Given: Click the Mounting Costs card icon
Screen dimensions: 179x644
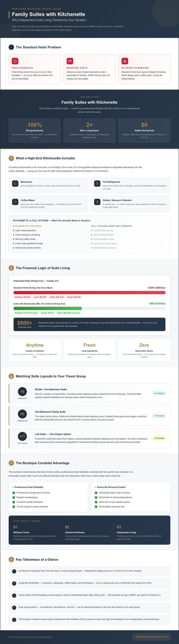Looking at the screenshot, I should [70, 61].
